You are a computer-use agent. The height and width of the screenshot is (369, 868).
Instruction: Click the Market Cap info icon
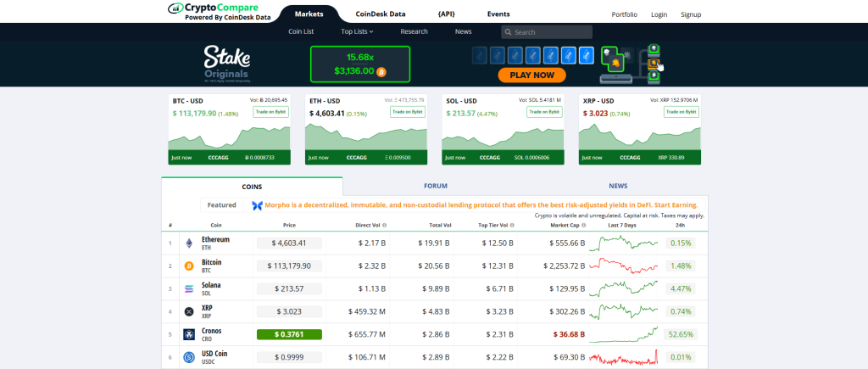tap(583, 226)
